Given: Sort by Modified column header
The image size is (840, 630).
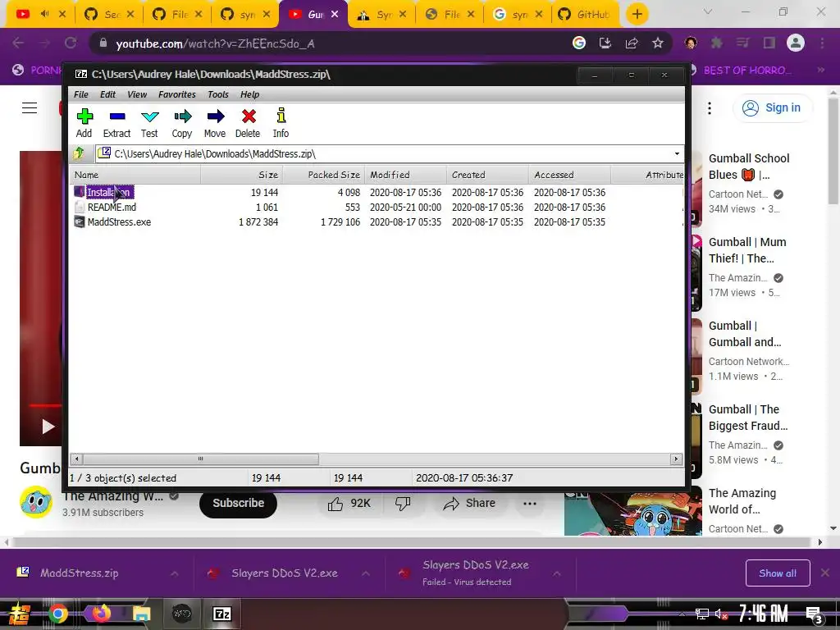Looking at the screenshot, I should tap(405, 175).
